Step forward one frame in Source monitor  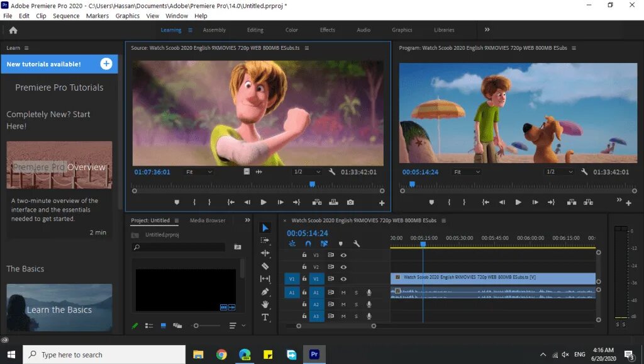[280, 202]
